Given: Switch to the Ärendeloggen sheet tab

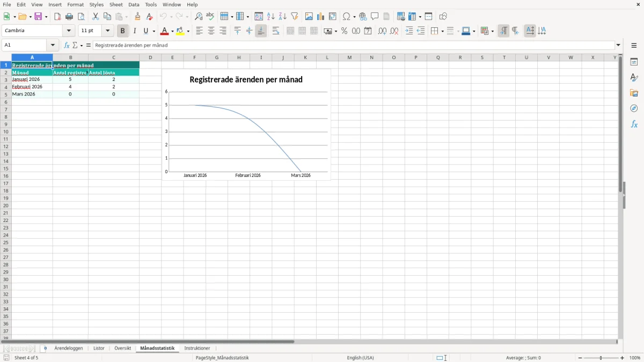Looking at the screenshot, I should pyautogui.click(x=69, y=349).
